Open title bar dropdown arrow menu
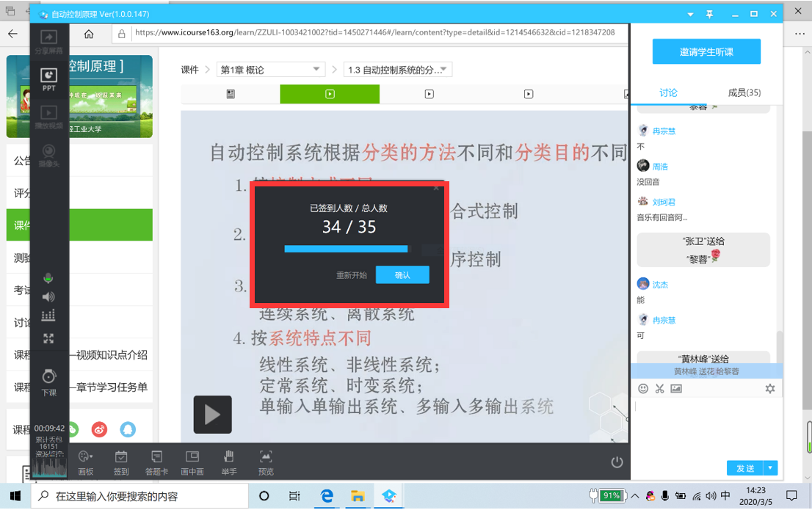Image resolution: width=812 pixels, height=510 pixels. pyautogui.click(x=690, y=14)
